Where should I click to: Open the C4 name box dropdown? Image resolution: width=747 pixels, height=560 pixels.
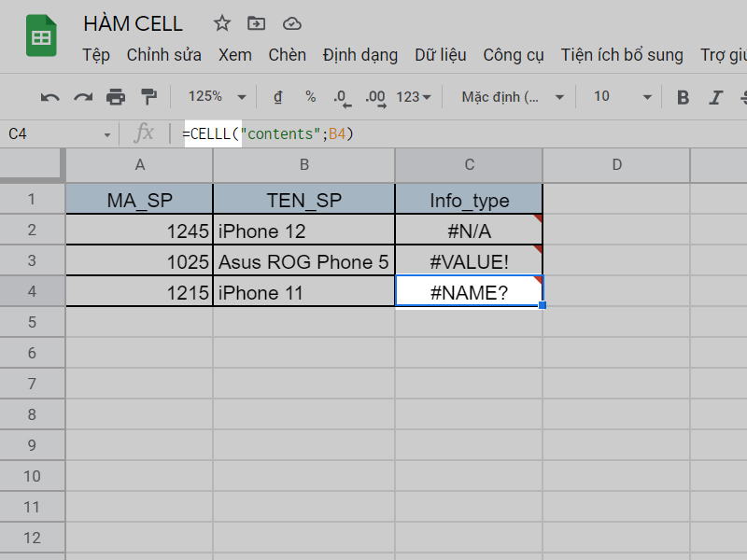pyautogui.click(x=107, y=134)
